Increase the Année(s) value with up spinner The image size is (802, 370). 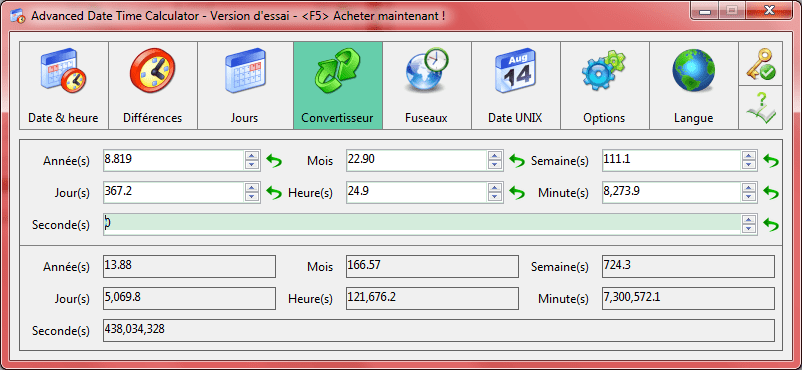[251, 156]
